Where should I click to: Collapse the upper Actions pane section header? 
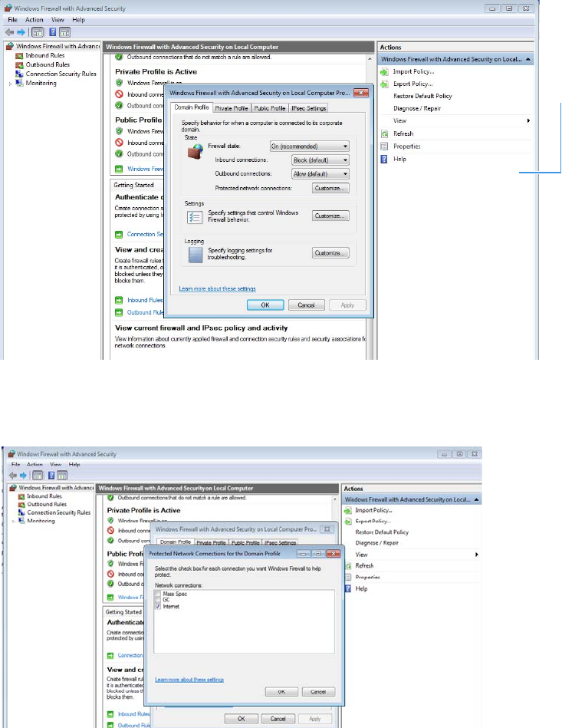[x=528, y=59]
